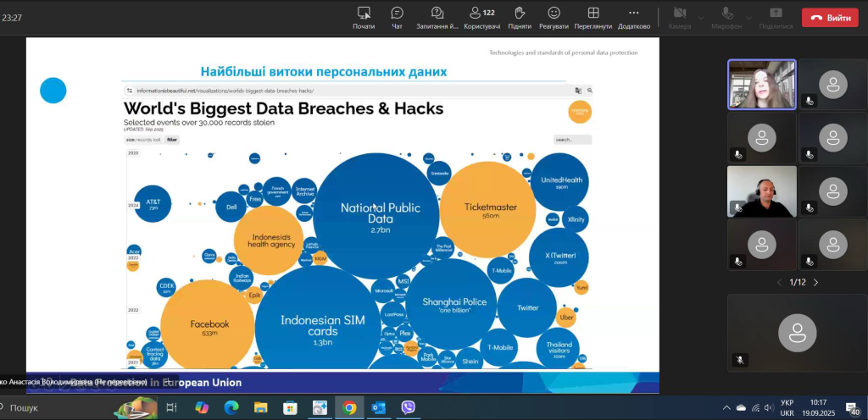Click the Поділитися share button
This screenshot has width=868, height=420.
(776, 18)
